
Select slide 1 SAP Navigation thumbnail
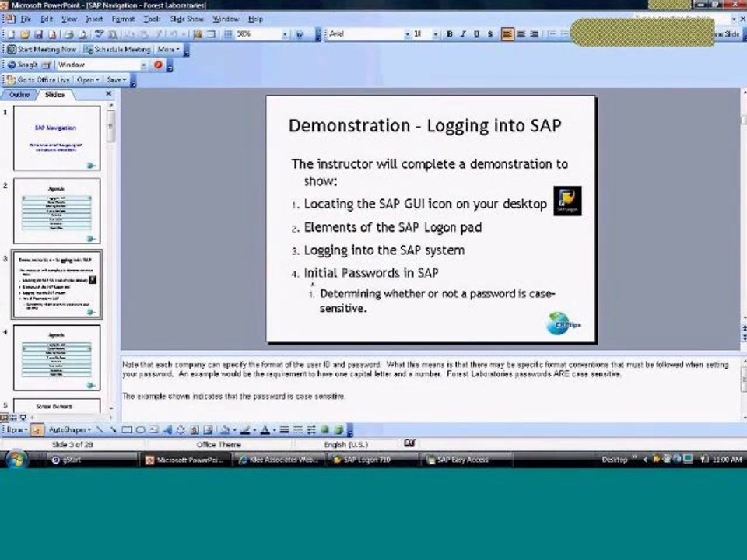[x=57, y=138]
